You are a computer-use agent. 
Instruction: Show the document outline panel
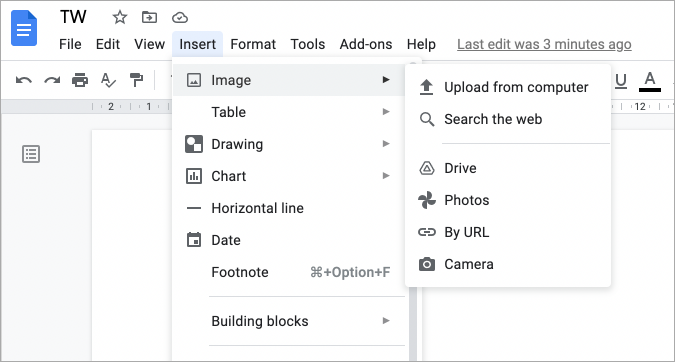click(31, 154)
